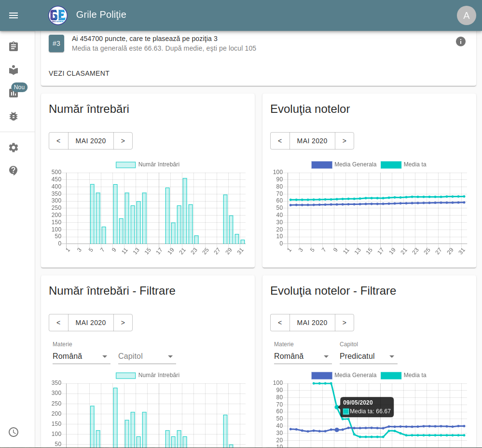The height and width of the screenshot is (448, 482).
Task: Go to next month in Număr întrebări
Action: click(x=123, y=141)
